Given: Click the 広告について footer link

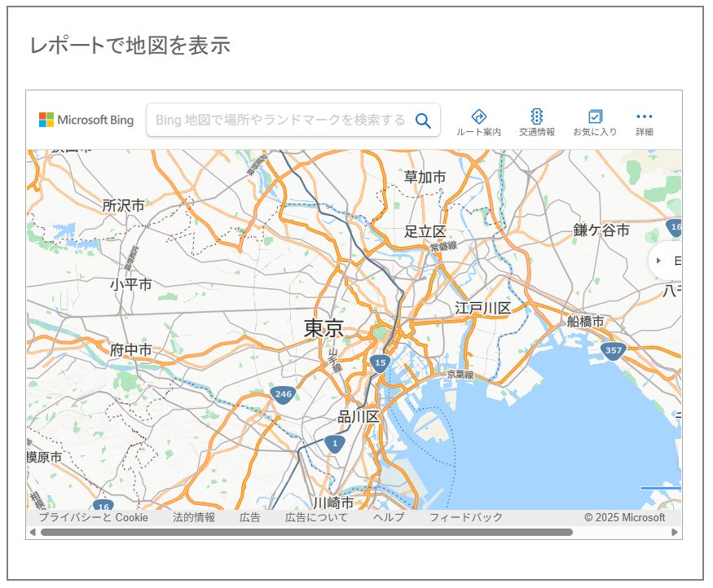Looking at the screenshot, I should [x=316, y=518].
